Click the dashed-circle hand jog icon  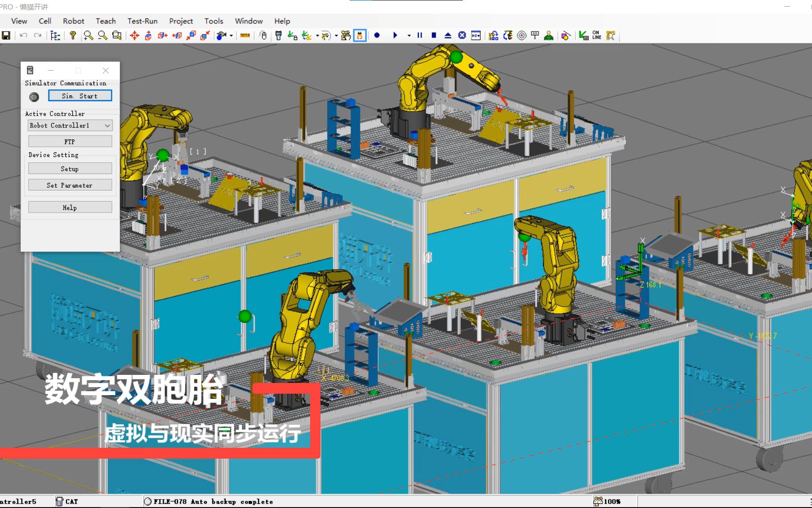click(x=327, y=36)
